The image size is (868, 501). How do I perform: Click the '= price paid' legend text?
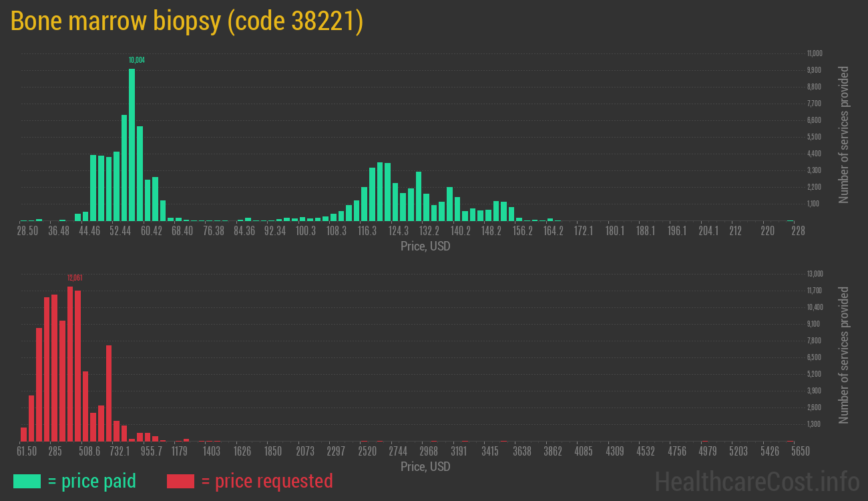click(x=92, y=481)
